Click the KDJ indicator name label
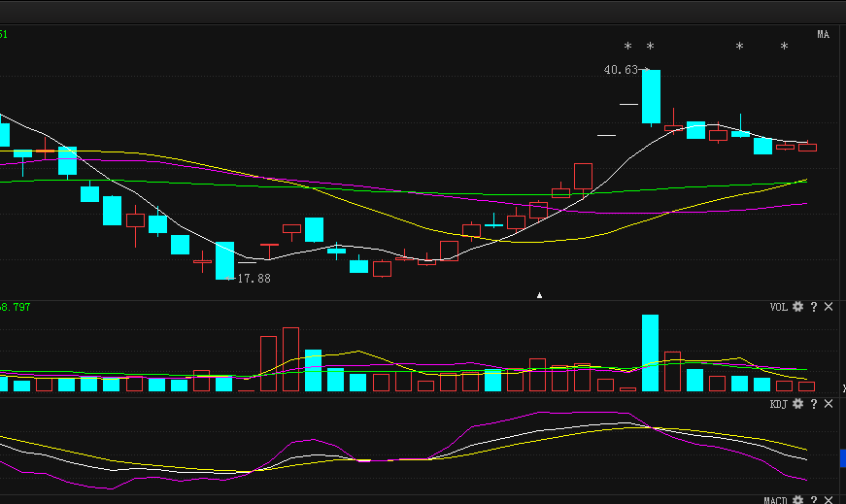The width and height of the screenshot is (846, 504). pos(778,404)
